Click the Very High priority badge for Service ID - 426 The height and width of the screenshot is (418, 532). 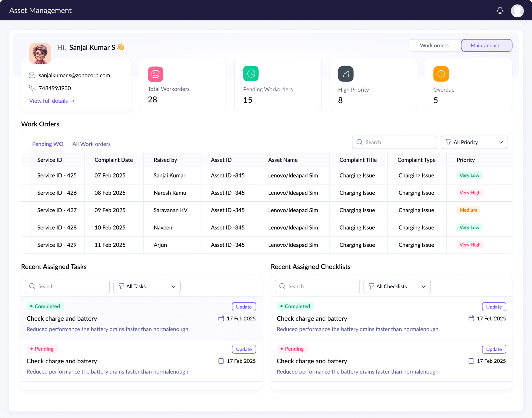[470, 193]
